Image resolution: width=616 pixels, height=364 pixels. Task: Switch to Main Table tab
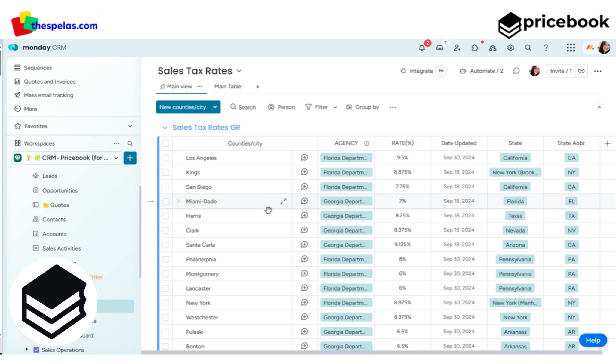pyautogui.click(x=228, y=87)
